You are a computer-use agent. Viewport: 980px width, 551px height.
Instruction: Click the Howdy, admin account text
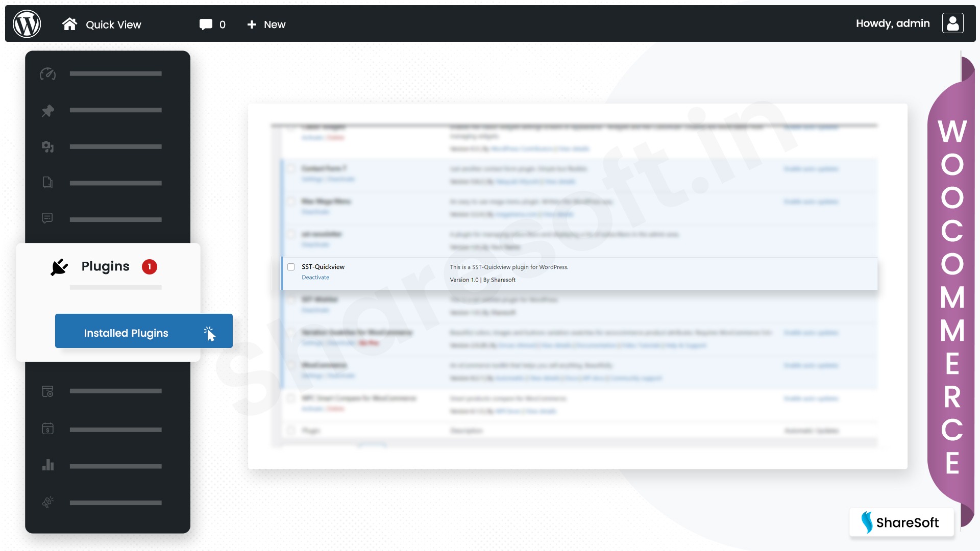tap(893, 23)
